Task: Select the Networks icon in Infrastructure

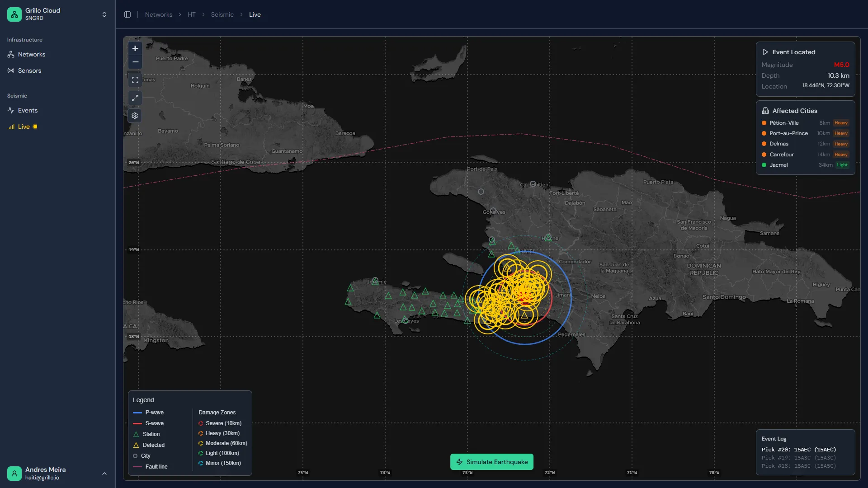Action: [11, 54]
